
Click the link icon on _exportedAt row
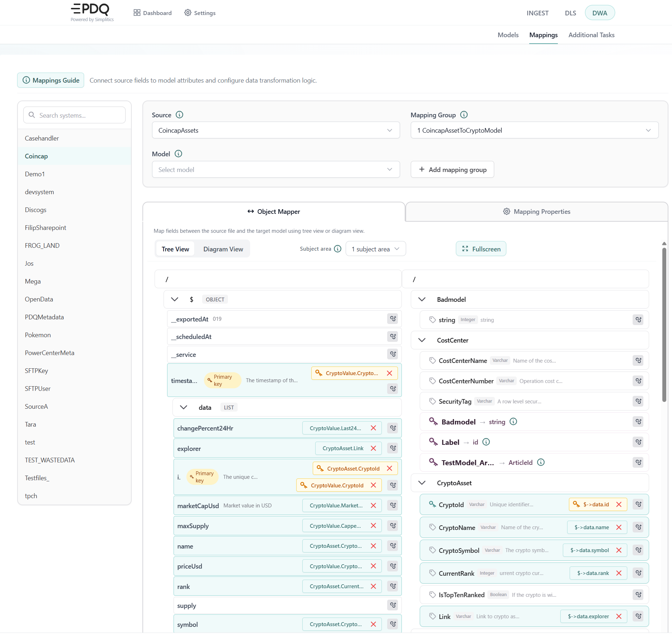click(x=393, y=319)
